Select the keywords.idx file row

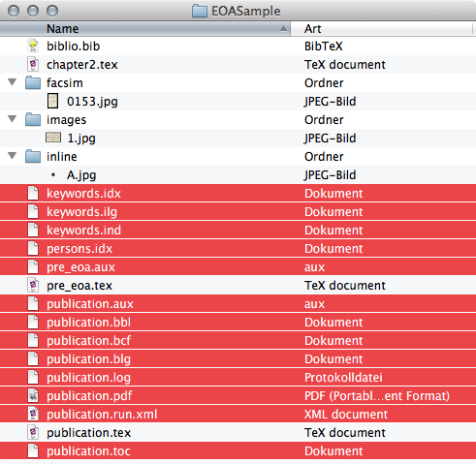238,193
